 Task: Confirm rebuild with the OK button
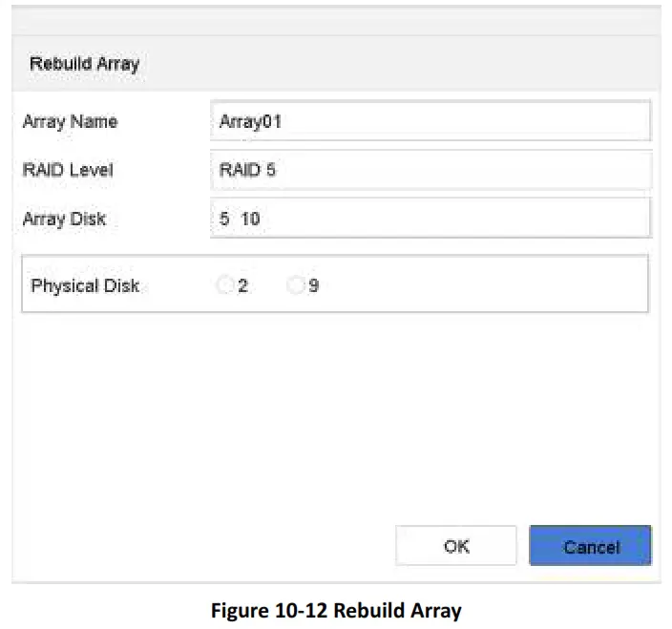coord(456,546)
